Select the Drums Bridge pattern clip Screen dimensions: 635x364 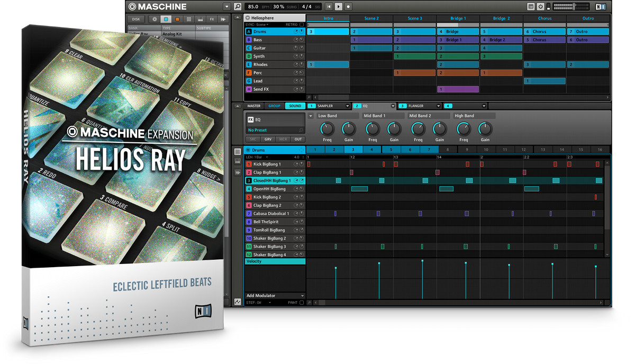[458, 32]
